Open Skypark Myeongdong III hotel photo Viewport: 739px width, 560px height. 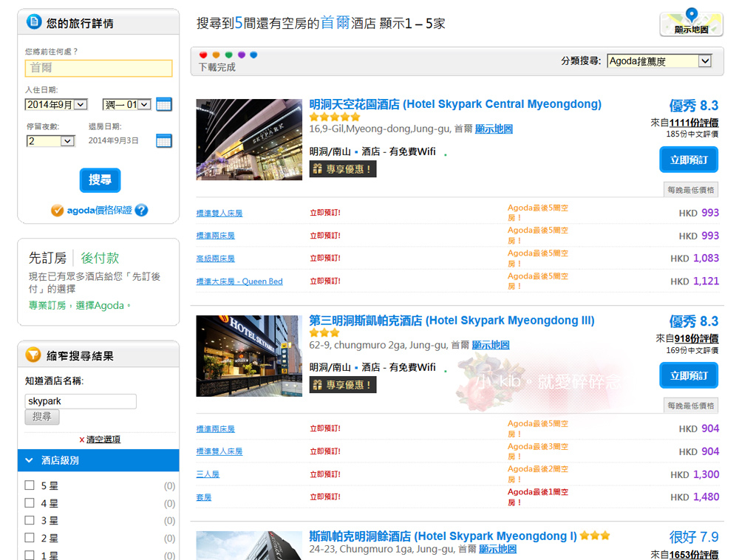point(249,356)
